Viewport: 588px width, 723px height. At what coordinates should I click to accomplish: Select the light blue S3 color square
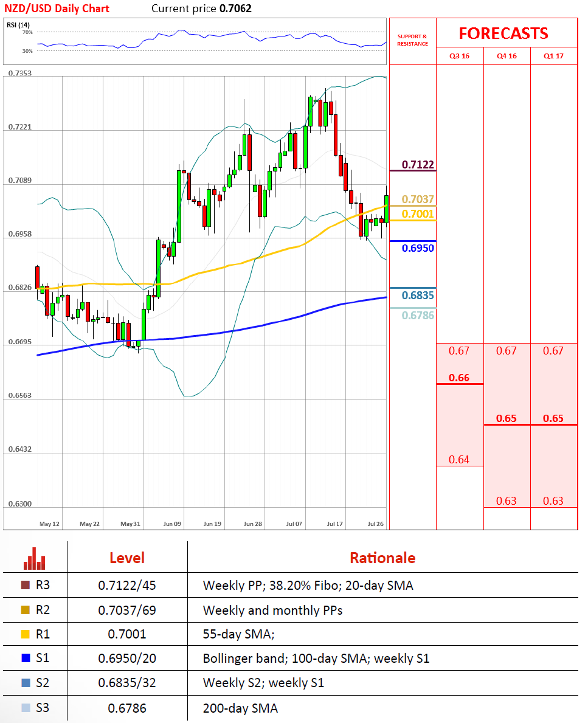[25, 708]
